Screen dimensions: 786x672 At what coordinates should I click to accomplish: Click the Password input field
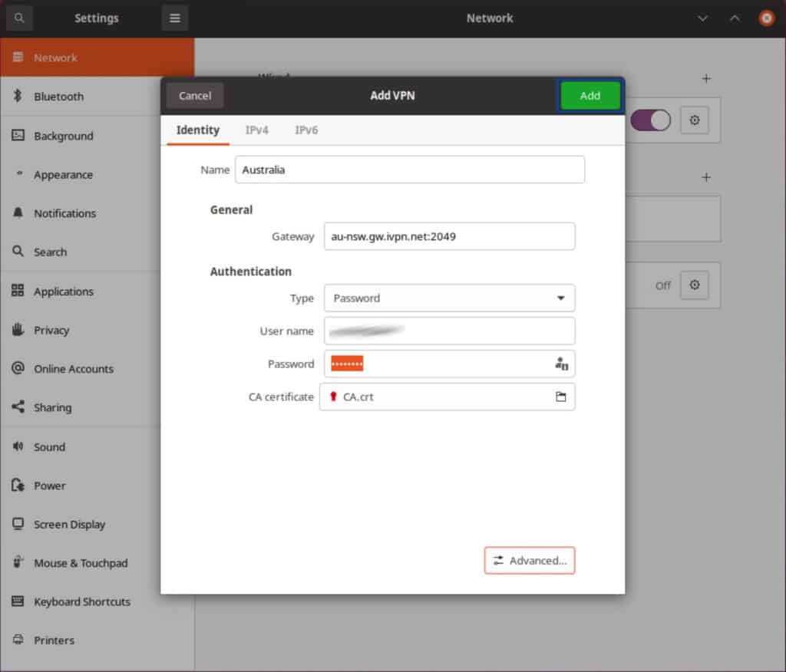click(449, 364)
